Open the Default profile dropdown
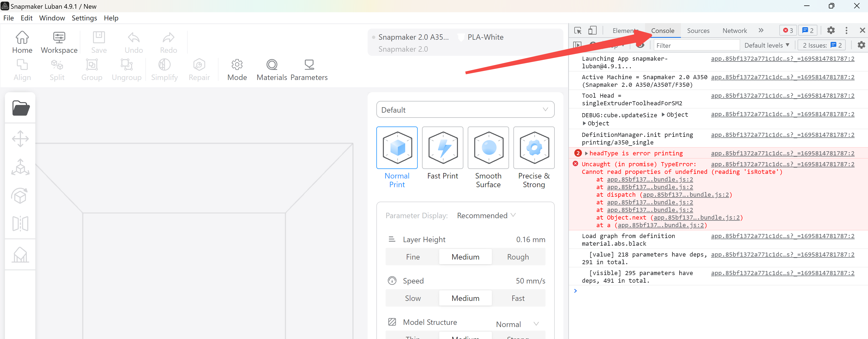 click(x=465, y=110)
